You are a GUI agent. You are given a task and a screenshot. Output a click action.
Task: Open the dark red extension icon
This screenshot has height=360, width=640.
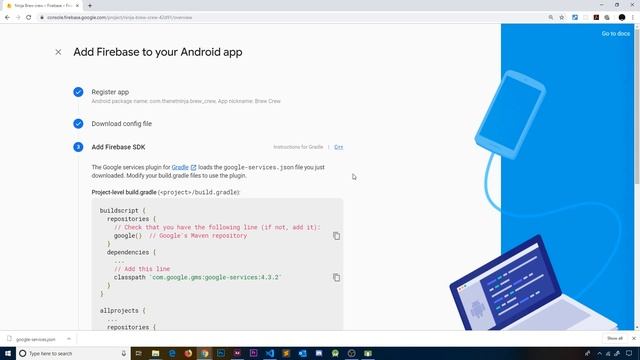pyautogui.click(x=596, y=18)
